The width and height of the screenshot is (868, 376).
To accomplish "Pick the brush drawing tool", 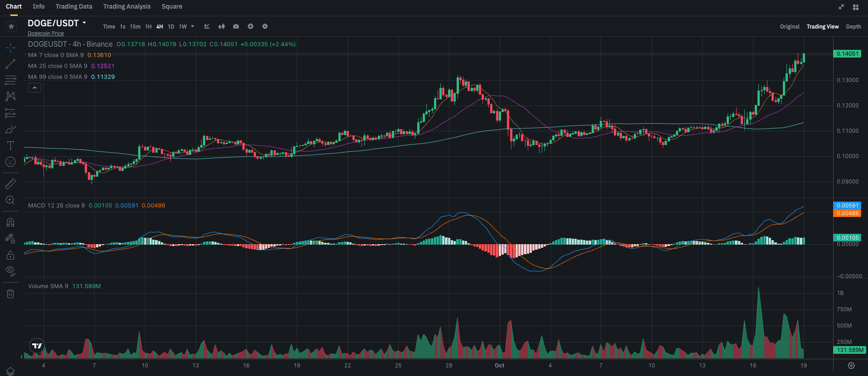I will click(x=10, y=130).
